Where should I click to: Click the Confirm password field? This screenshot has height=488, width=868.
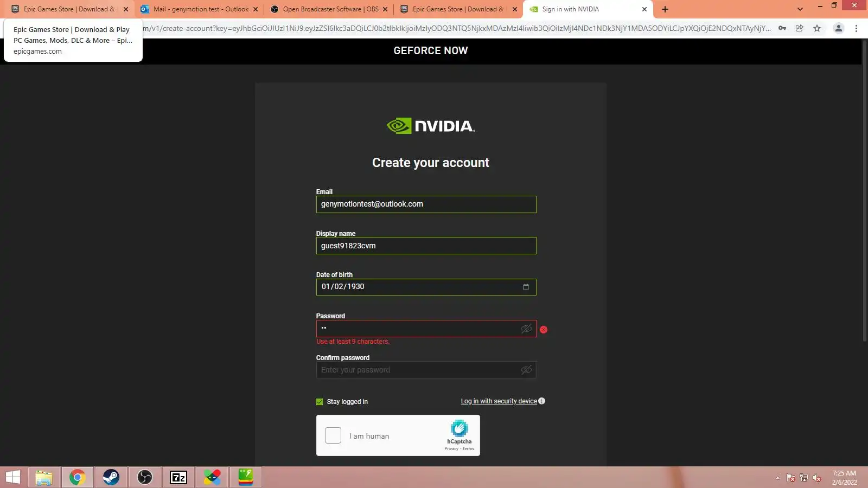point(426,370)
